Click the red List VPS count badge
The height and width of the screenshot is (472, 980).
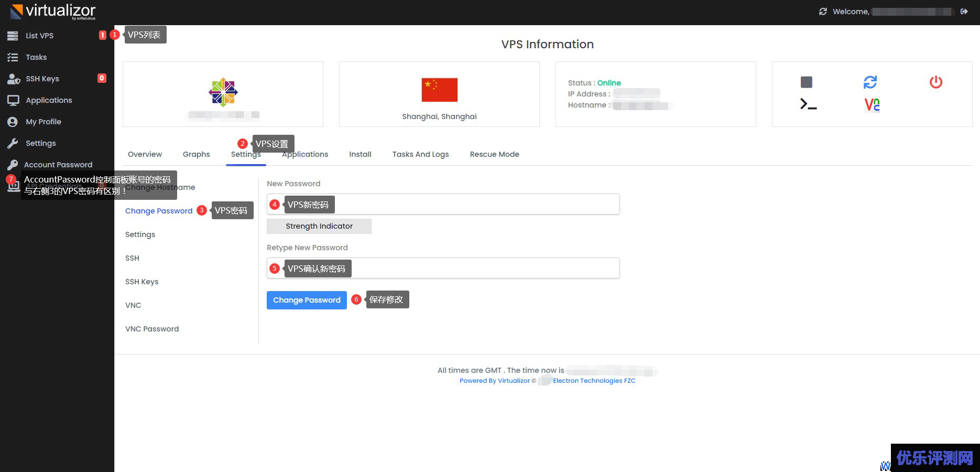[102, 35]
